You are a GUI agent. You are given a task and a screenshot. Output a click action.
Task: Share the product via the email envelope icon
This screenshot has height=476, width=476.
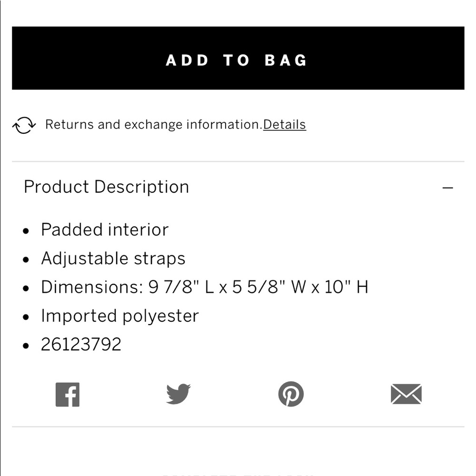click(406, 394)
